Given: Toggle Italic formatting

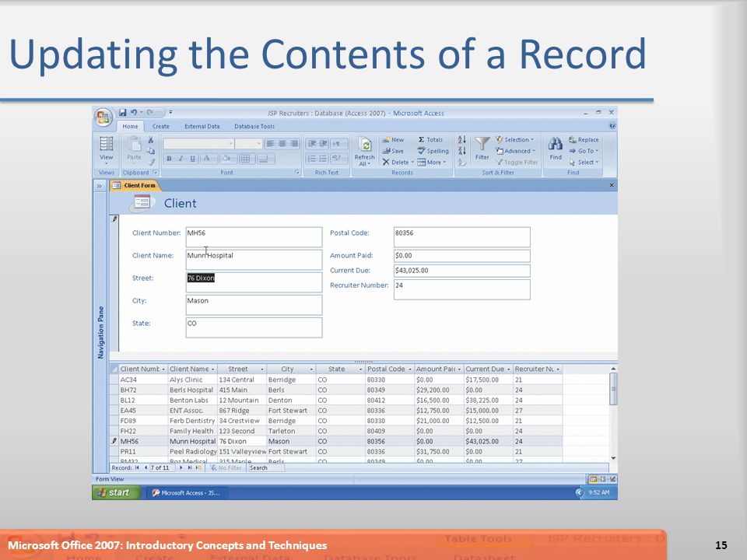Looking at the screenshot, I should click(181, 159).
